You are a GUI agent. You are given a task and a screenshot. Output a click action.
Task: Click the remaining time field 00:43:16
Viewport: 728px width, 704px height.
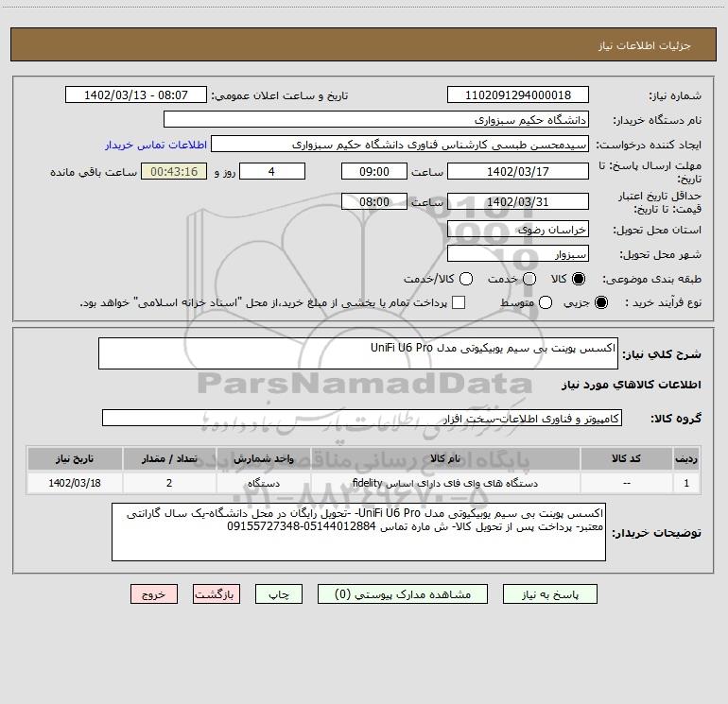(x=174, y=171)
